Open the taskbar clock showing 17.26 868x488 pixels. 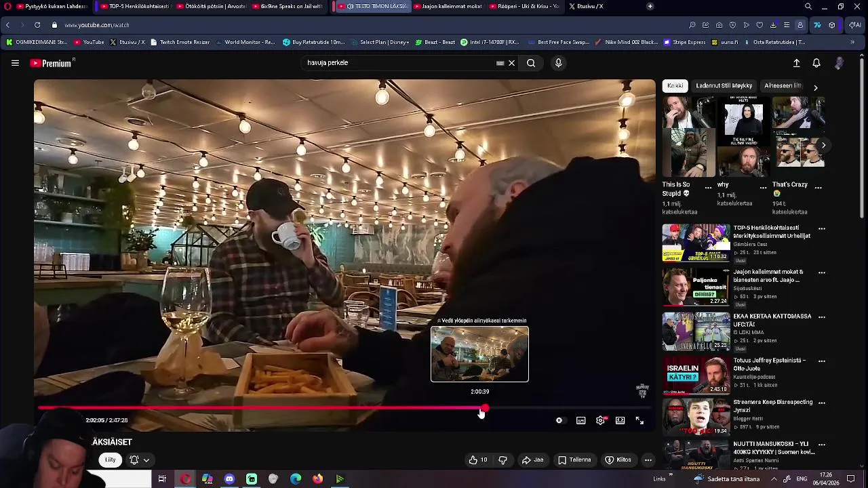(x=826, y=479)
